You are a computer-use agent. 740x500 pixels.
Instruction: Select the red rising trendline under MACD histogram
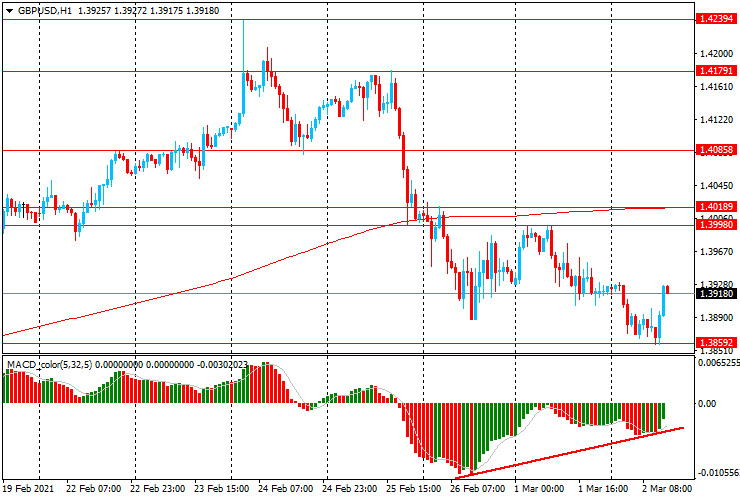(569, 452)
